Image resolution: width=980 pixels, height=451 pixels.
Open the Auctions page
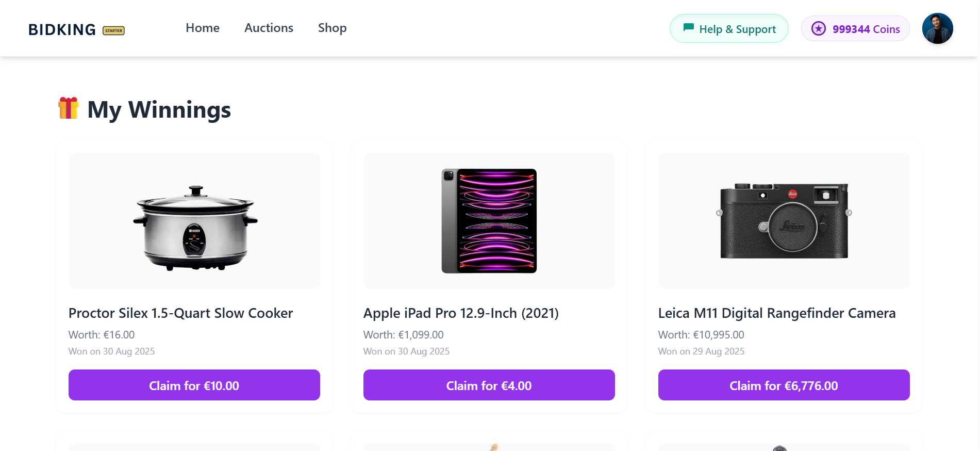click(269, 28)
